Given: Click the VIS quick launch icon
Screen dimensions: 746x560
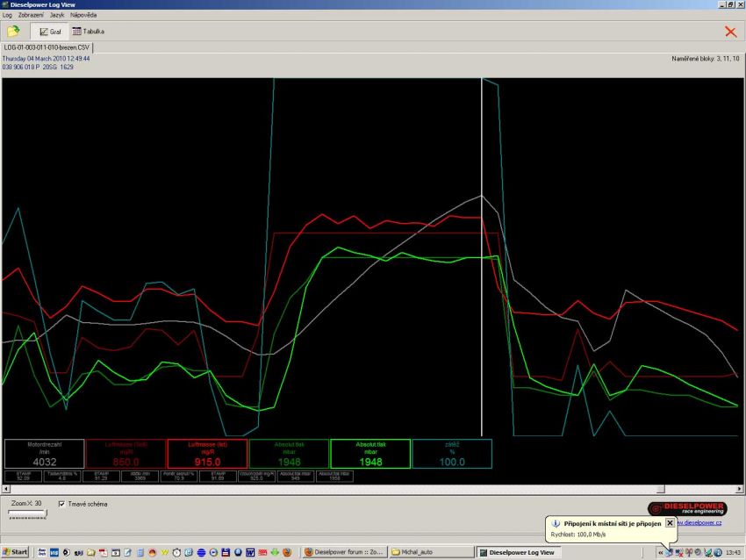Looking at the screenshot, I should coord(54,552).
